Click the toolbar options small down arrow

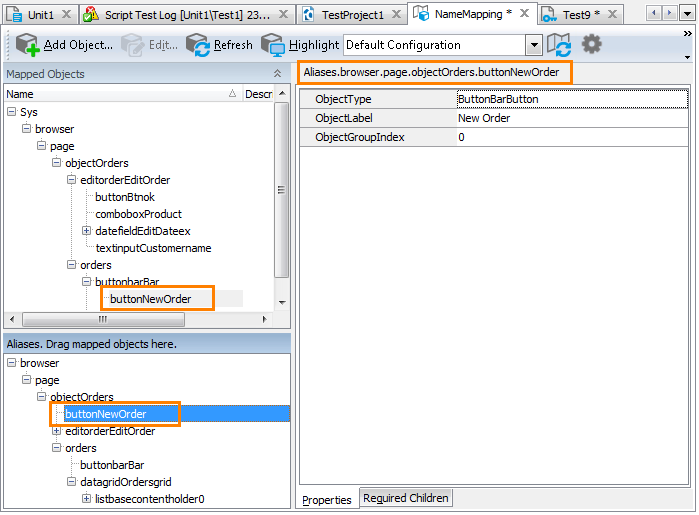coord(687,57)
